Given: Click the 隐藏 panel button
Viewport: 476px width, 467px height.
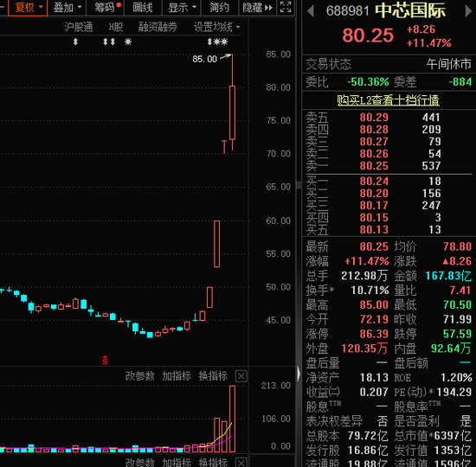Looking at the screenshot, I should [x=257, y=8].
